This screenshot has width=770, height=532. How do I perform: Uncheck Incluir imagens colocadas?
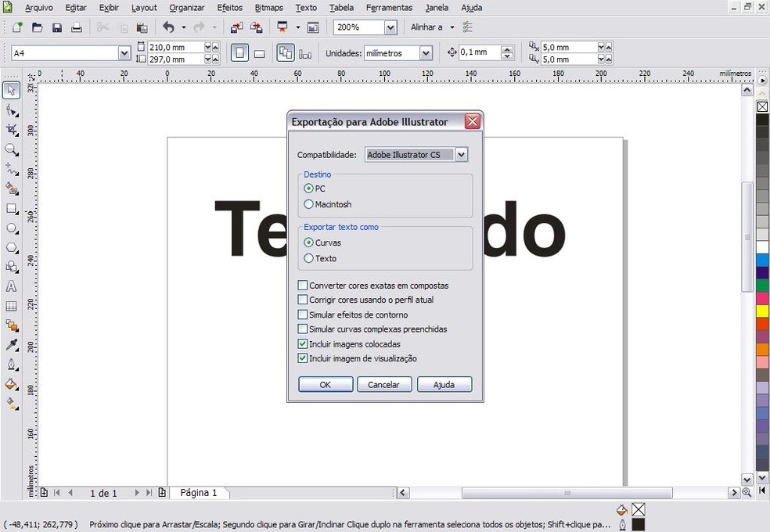tap(303, 343)
